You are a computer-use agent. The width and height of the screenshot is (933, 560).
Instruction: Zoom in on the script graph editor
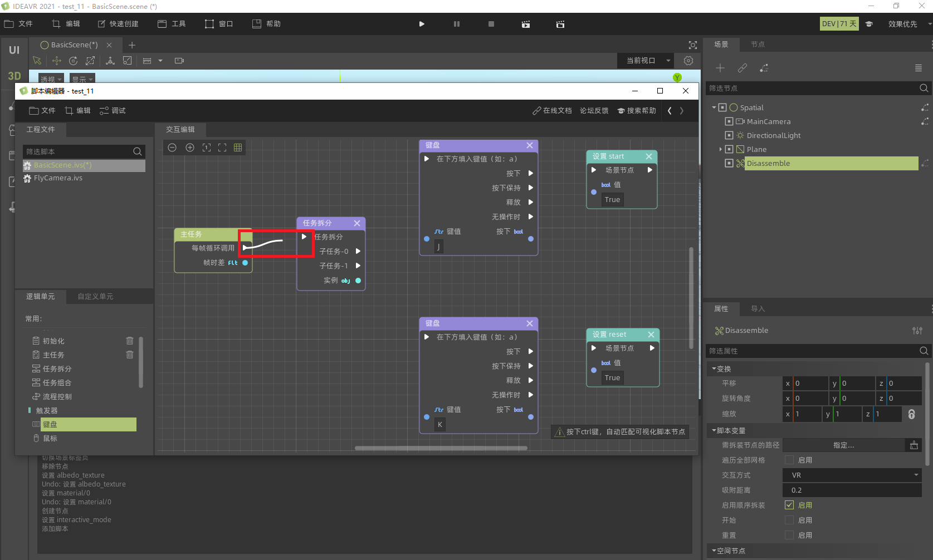point(190,148)
